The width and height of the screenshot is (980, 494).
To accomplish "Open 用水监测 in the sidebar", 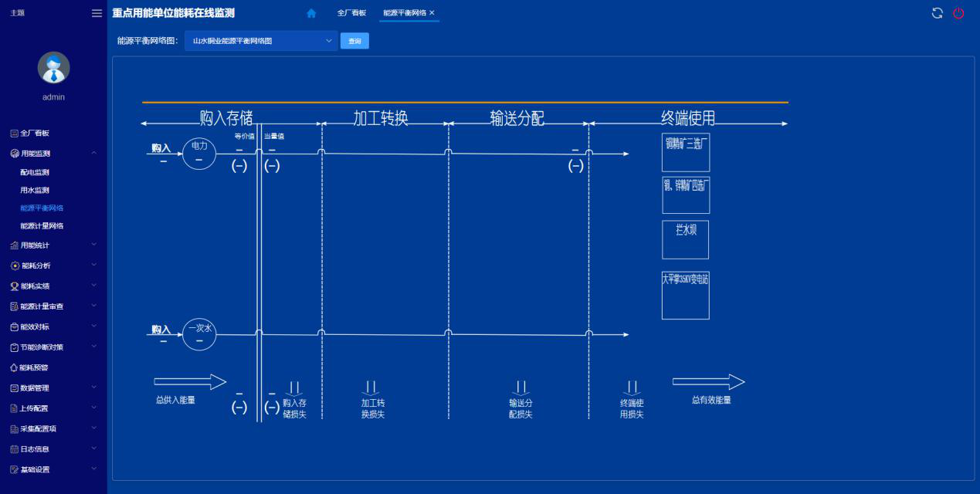I will [x=35, y=190].
